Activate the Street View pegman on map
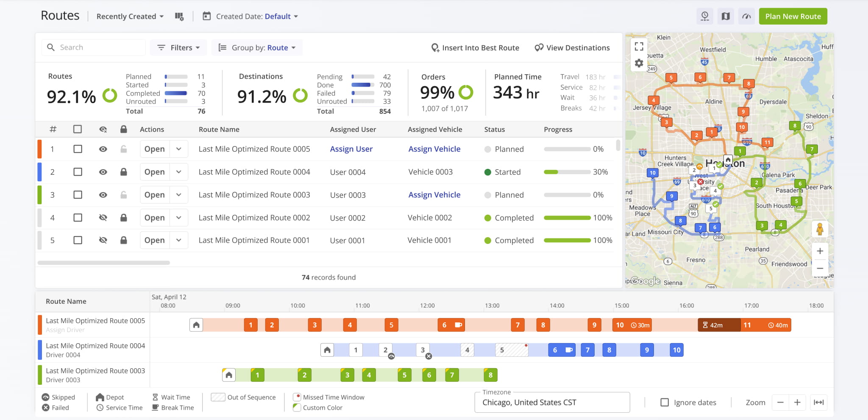The width and height of the screenshot is (868, 420). click(x=820, y=229)
